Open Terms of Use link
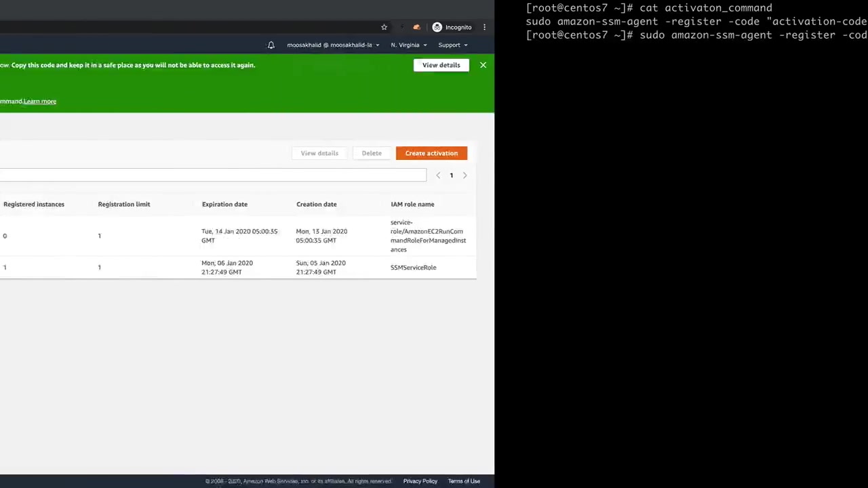This screenshot has height=488, width=868. (464, 481)
